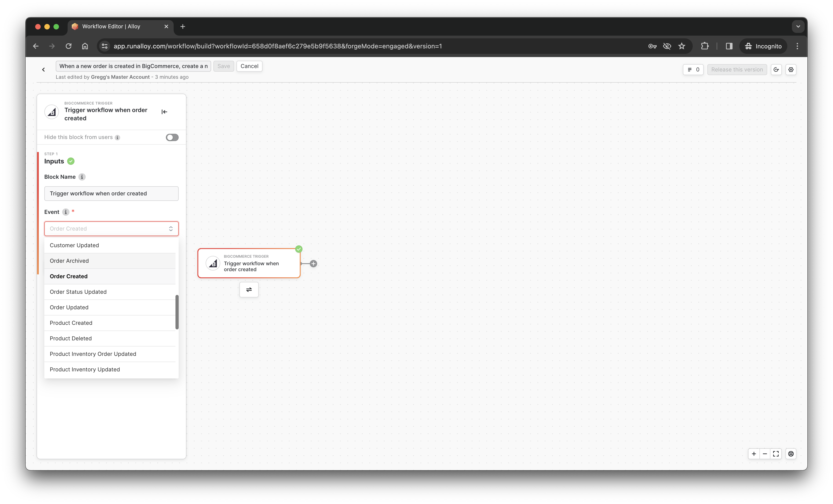
Task: Click the Block Name info icon
Action: tap(82, 177)
